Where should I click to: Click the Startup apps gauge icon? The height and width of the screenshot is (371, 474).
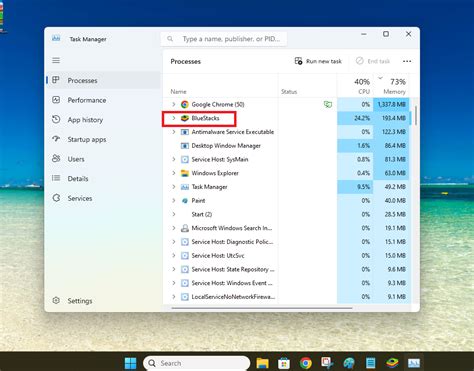(56, 139)
